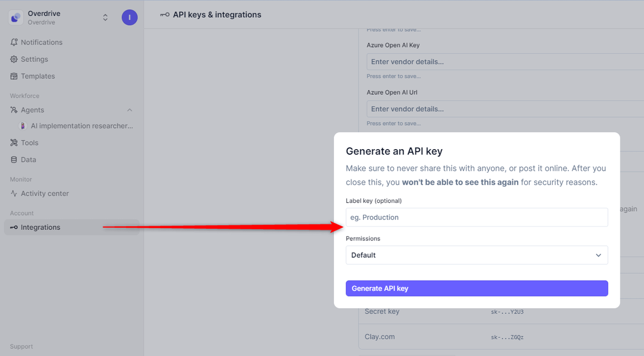Open AI implementation researcher agent
Image resolution: width=644 pixels, height=356 pixels.
click(82, 126)
